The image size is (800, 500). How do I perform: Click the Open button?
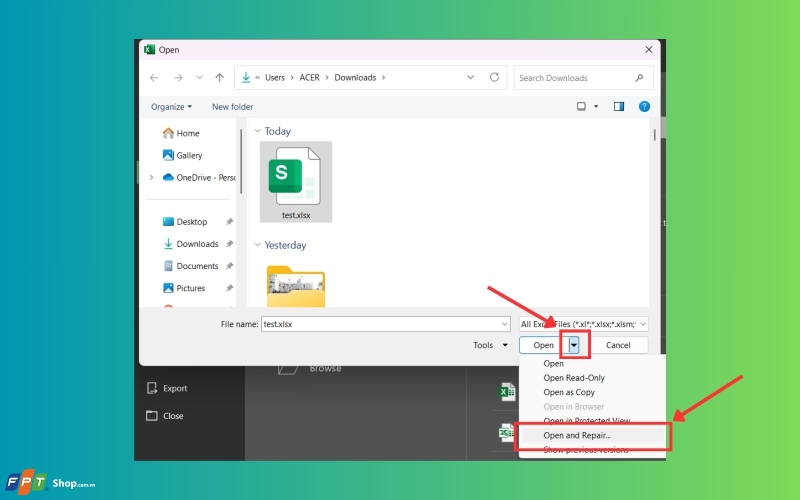[544, 345]
